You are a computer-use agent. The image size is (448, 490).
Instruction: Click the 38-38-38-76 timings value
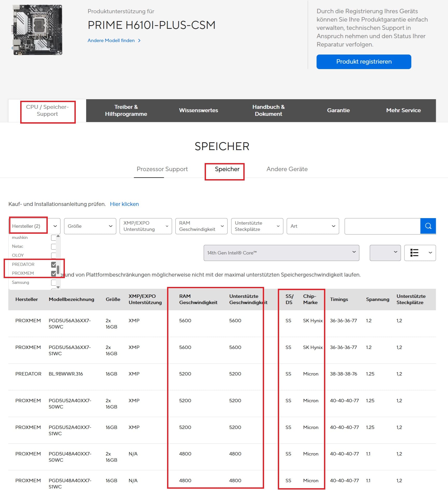[x=343, y=374]
